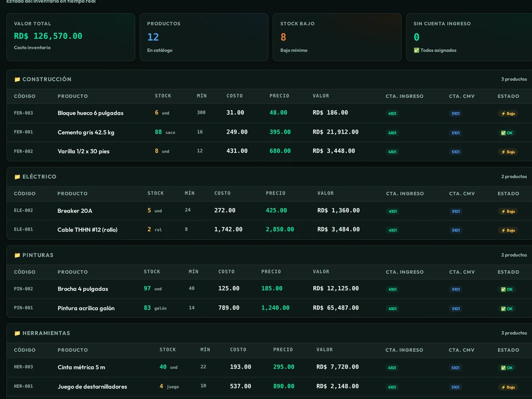Click the product code HER-001
This screenshot has height=399, width=532.
23,386
